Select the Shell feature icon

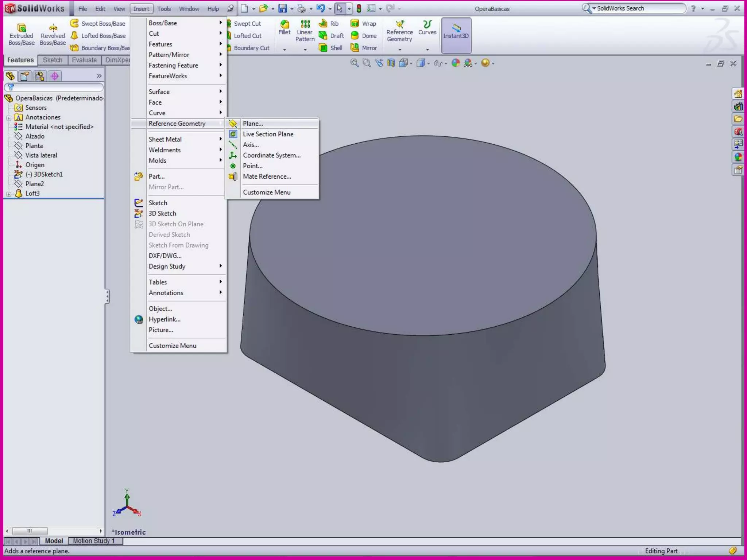(323, 48)
